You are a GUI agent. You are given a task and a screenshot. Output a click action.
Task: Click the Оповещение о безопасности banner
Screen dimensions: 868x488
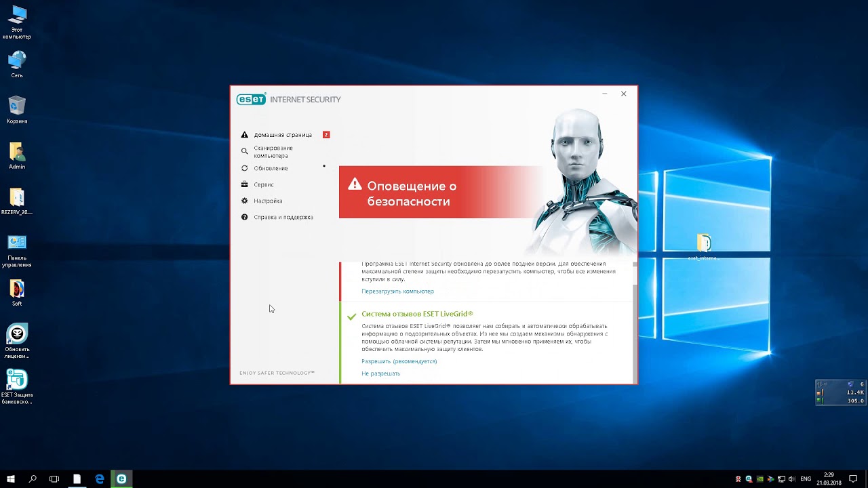[441, 192]
